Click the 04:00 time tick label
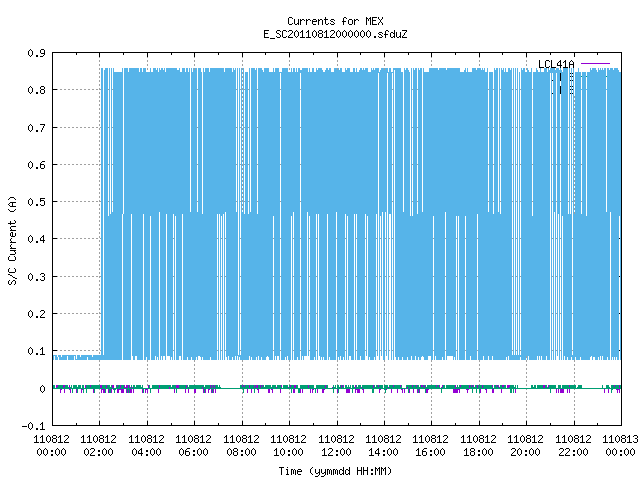Image resolution: width=640 pixels, height=480 pixels. point(146,452)
